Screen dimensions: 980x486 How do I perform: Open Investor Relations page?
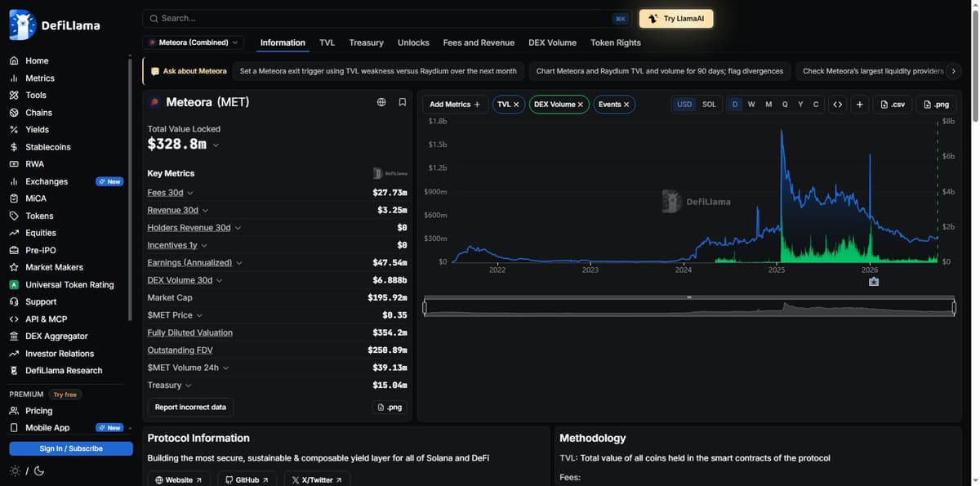60,354
